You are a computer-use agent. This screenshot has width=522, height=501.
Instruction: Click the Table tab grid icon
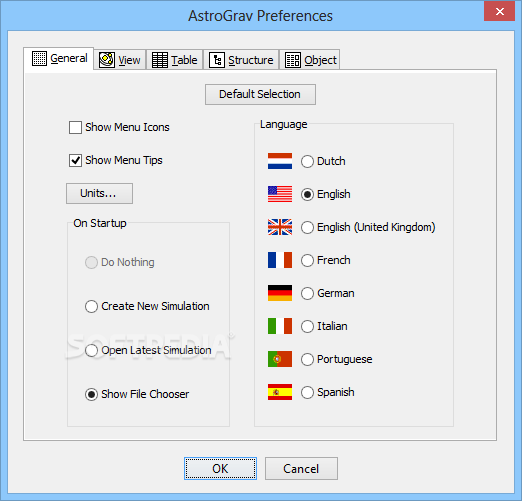click(x=160, y=60)
